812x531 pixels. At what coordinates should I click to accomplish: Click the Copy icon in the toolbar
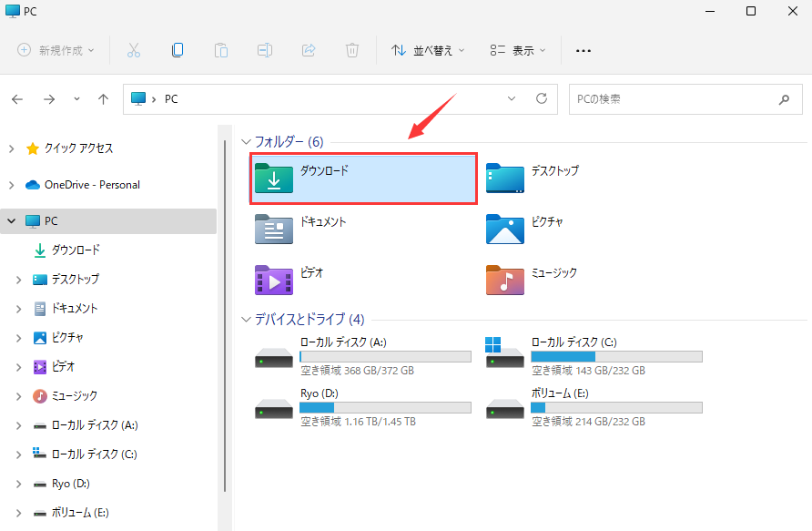pyautogui.click(x=178, y=50)
